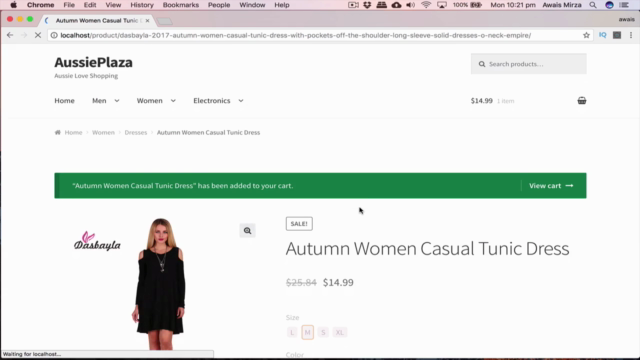Viewport: 640px width, 360px height.
Task: Expand the Women dropdown chevron
Action: pyautogui.click(x=173, y=100)
